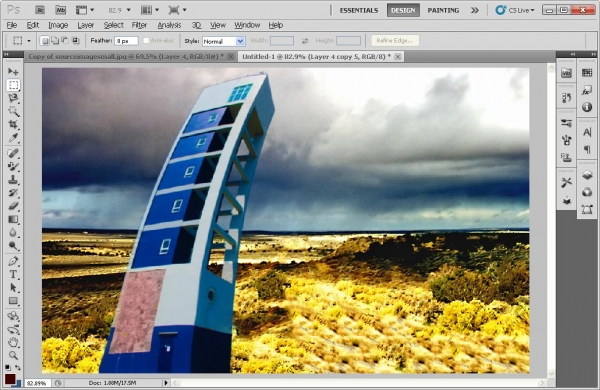
Task: Open the Clone Source panel icon
Action: [x=566, y=157]
